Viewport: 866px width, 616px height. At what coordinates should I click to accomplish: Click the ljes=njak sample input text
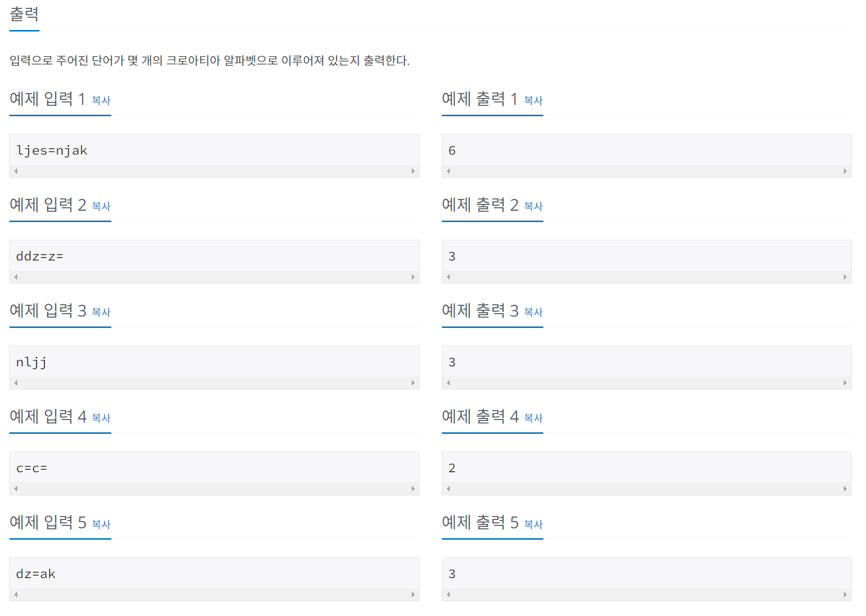(52, 151)
